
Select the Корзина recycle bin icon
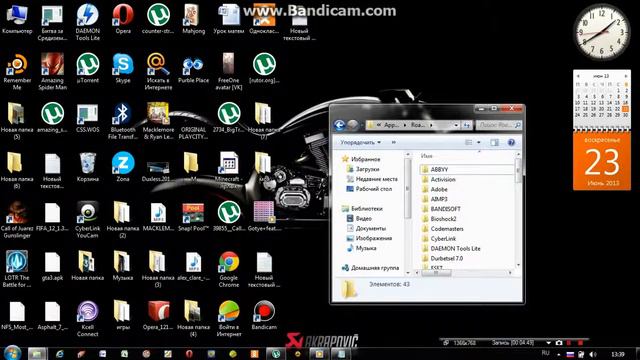tap(87, 167)
